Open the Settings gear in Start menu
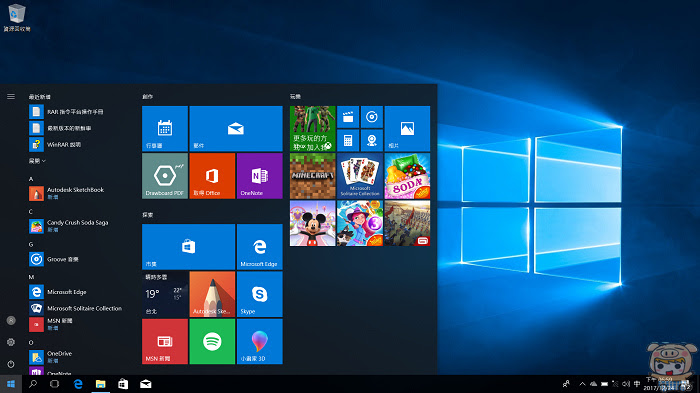The image size is (700, 393). click(x=11, y=342)
